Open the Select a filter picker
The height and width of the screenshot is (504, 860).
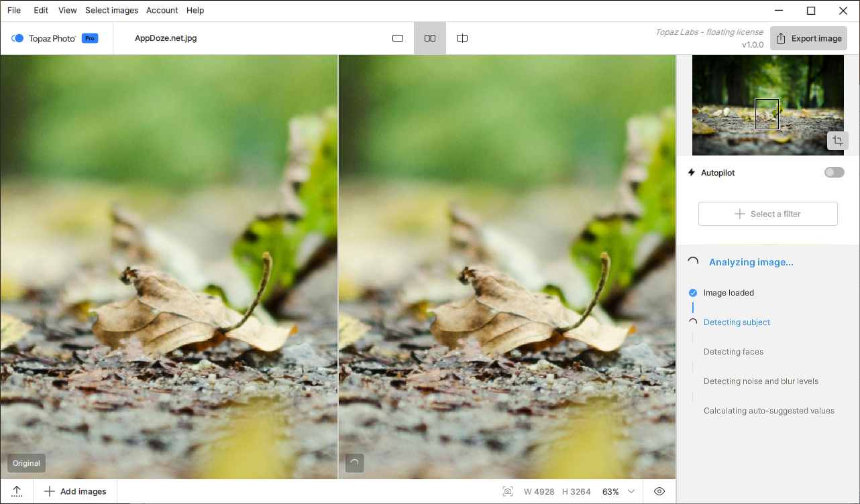click(767, 213)
